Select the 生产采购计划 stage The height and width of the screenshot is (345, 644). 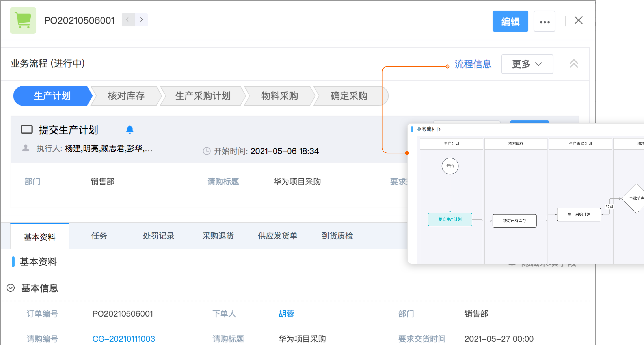[x=203, y=96]
